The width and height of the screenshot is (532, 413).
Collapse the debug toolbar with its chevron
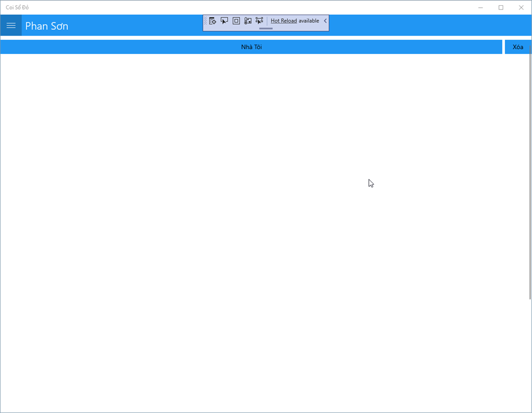pyautogui.click(x=325, y=21)
